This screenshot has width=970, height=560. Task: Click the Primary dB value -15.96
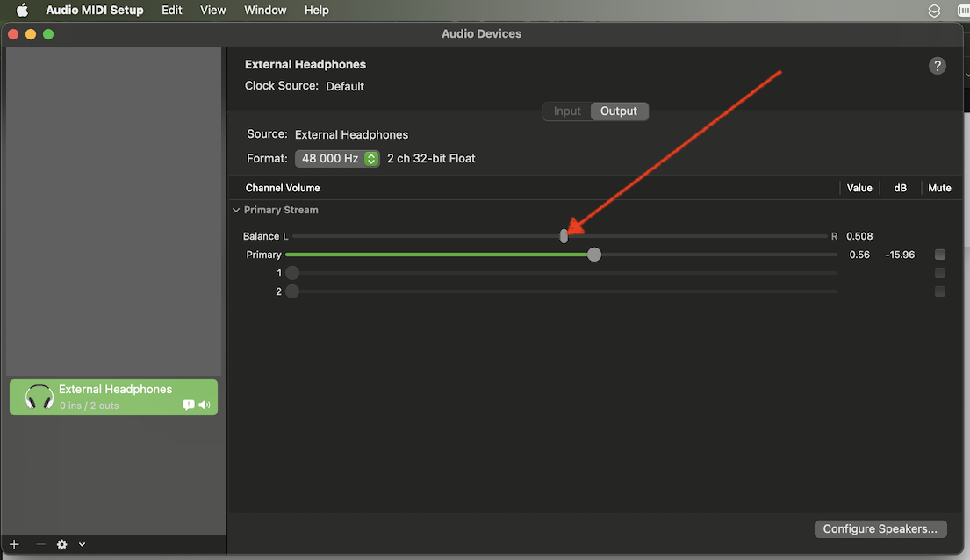pos(900,255)
